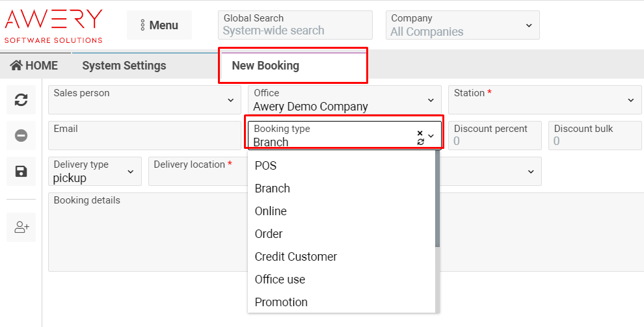Open the Menu button
Screen dimensions: 644x327
(x=159, y=25)
